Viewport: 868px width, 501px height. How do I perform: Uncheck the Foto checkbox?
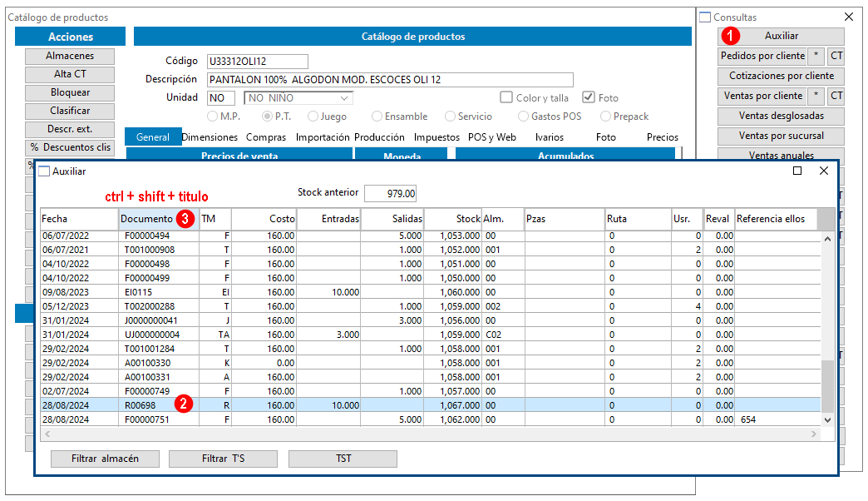[x=589, y=97]
